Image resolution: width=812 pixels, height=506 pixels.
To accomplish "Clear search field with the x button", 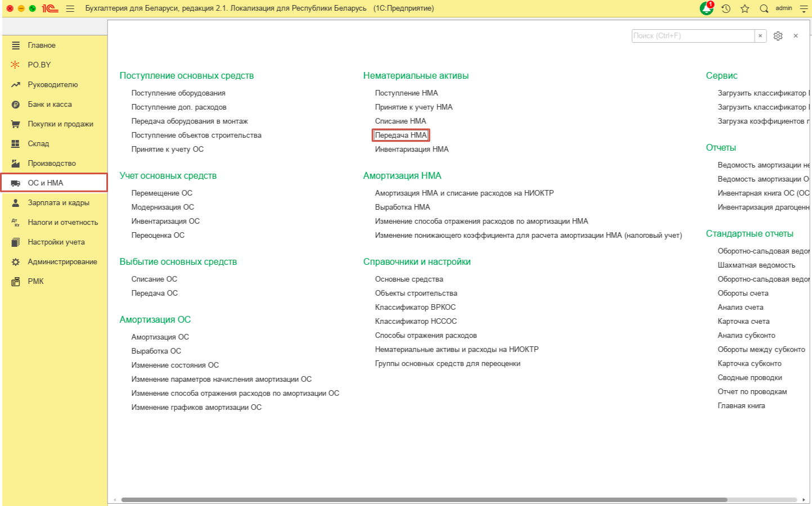I will pos(760,36).
